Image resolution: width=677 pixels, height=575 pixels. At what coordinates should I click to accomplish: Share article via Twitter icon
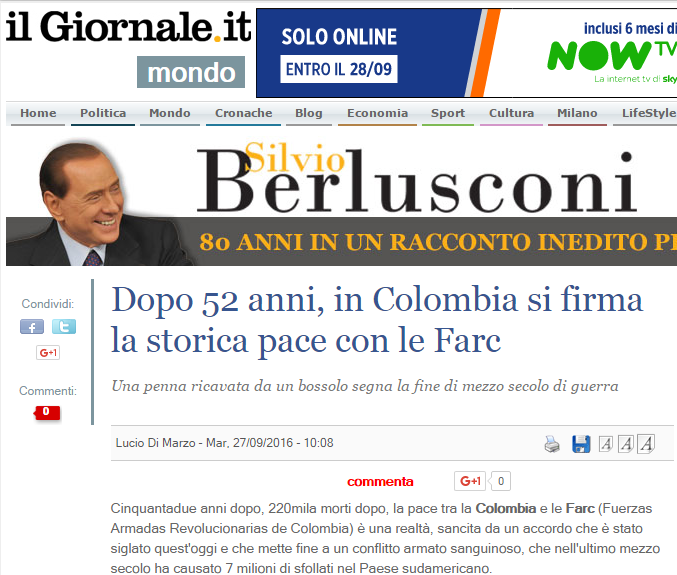[64, 326]
